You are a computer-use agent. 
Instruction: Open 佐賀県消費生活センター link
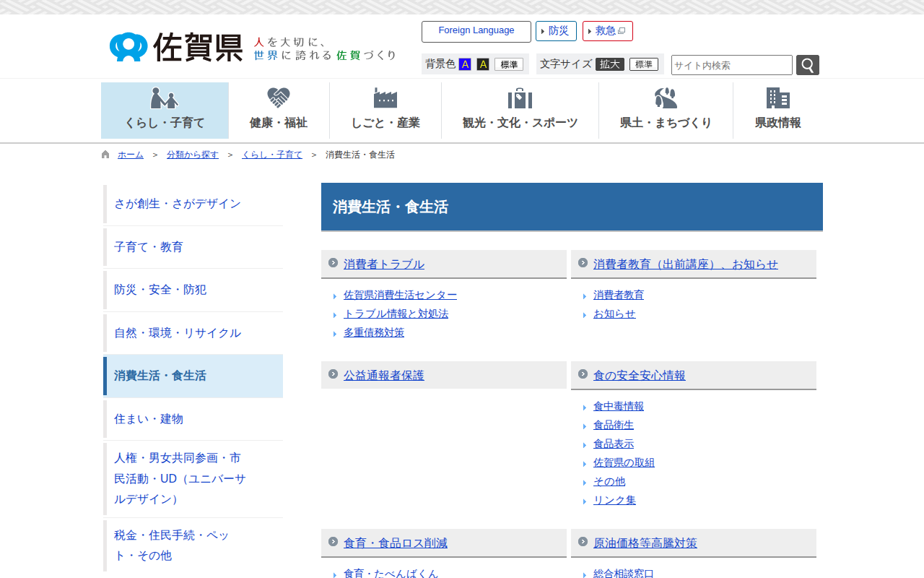[x=400, y=295]
